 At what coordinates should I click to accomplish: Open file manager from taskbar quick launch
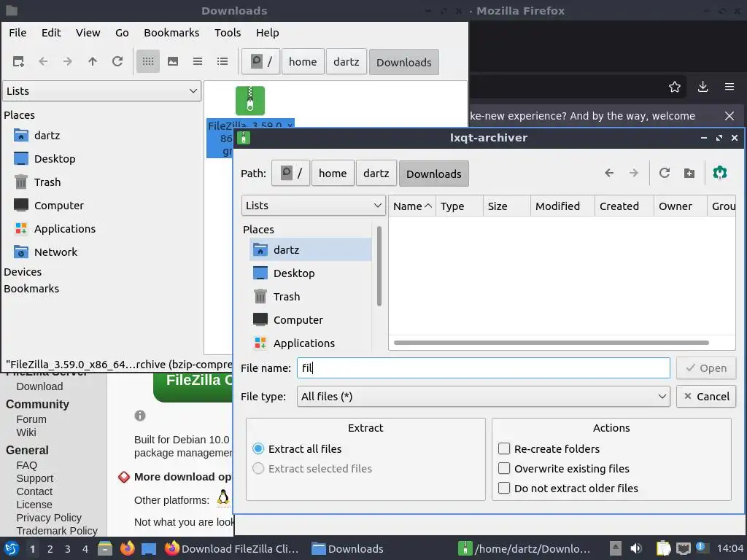tap(105, 548)
